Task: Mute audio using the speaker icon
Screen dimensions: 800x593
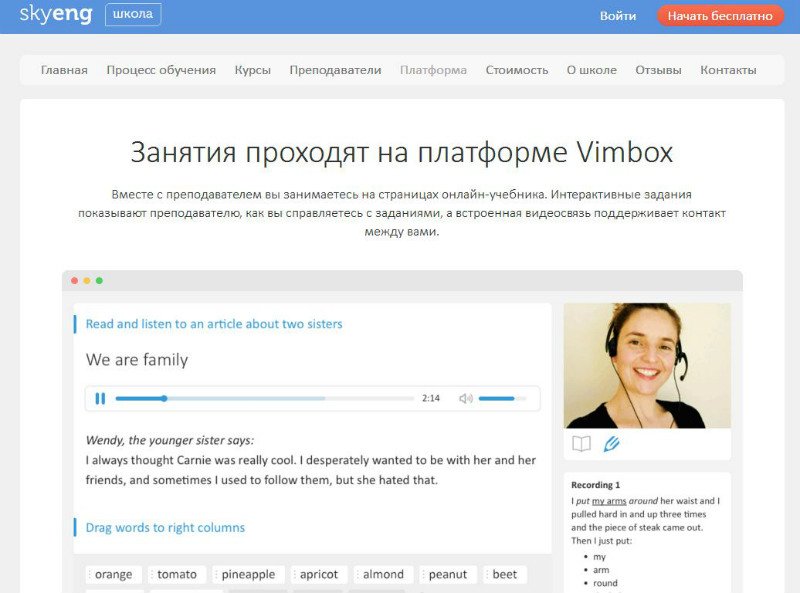Action: click(x=465, y=398)
